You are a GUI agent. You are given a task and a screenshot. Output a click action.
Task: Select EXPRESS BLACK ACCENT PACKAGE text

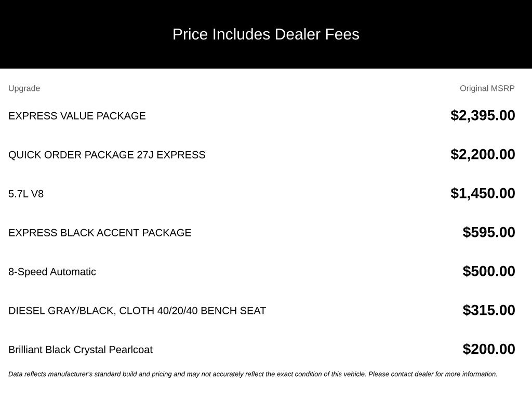(x=100, y=233)
